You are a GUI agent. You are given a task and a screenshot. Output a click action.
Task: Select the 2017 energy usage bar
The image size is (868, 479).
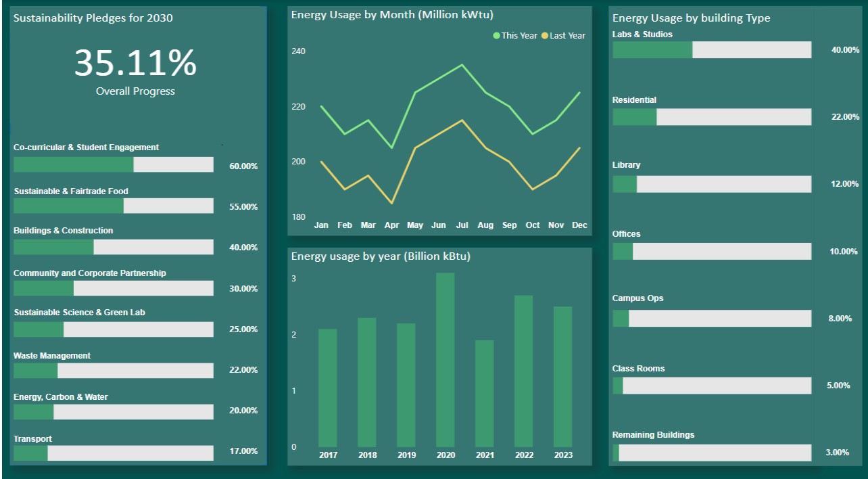click(328, 388)
